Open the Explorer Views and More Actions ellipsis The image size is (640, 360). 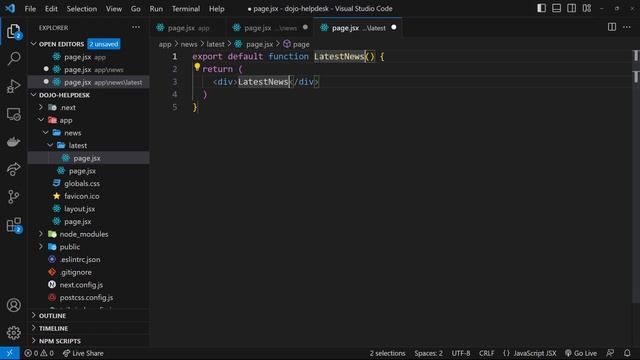point(136,27)
